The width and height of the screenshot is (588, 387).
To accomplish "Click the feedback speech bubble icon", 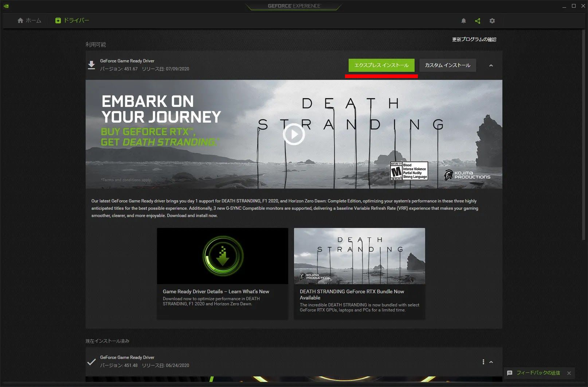I will pos(510,373).
